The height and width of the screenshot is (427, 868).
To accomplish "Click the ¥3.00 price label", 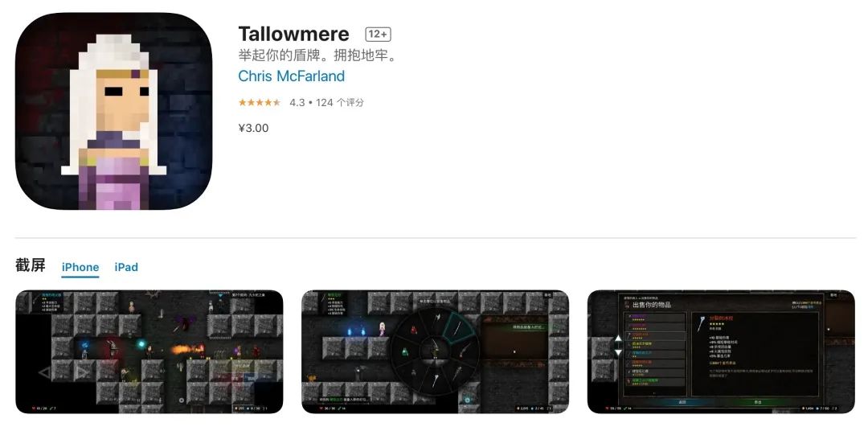I will [x=253, y=128].
